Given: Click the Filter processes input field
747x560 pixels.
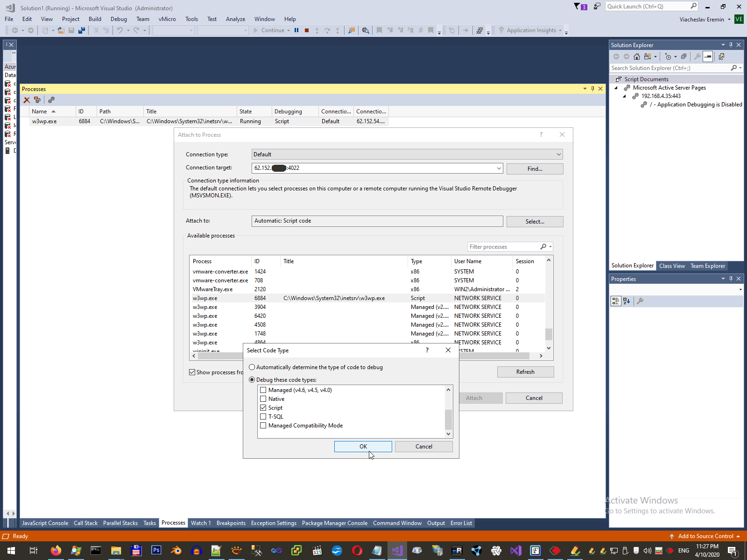Looking at the screenshot, I should click(503, 247).
